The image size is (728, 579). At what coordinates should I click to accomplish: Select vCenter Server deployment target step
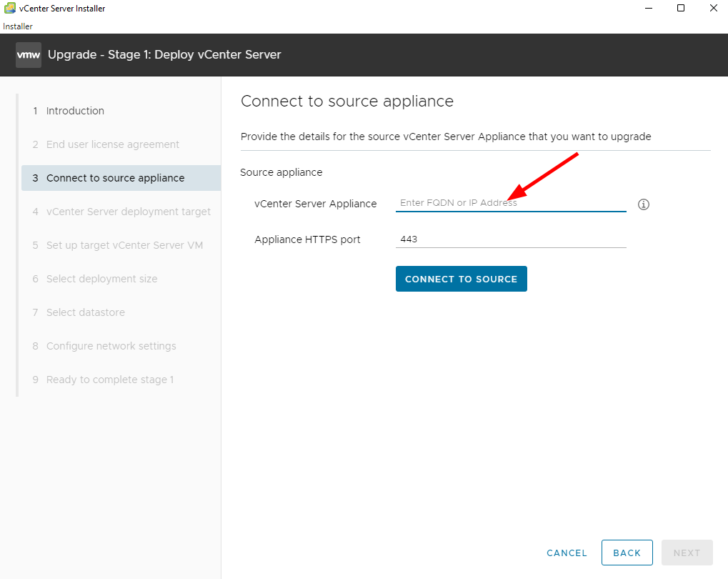click(x=121, y=212)
